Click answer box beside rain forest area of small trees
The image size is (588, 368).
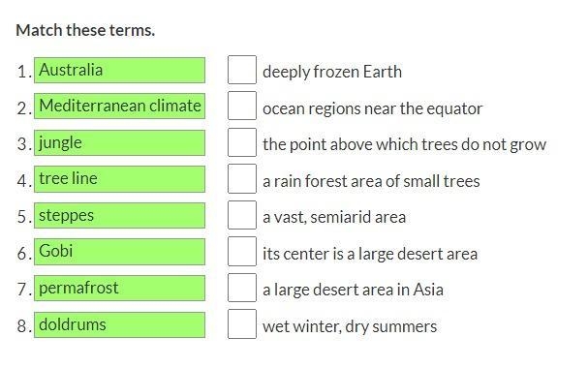pyautogui.click(x=242, y=179)
